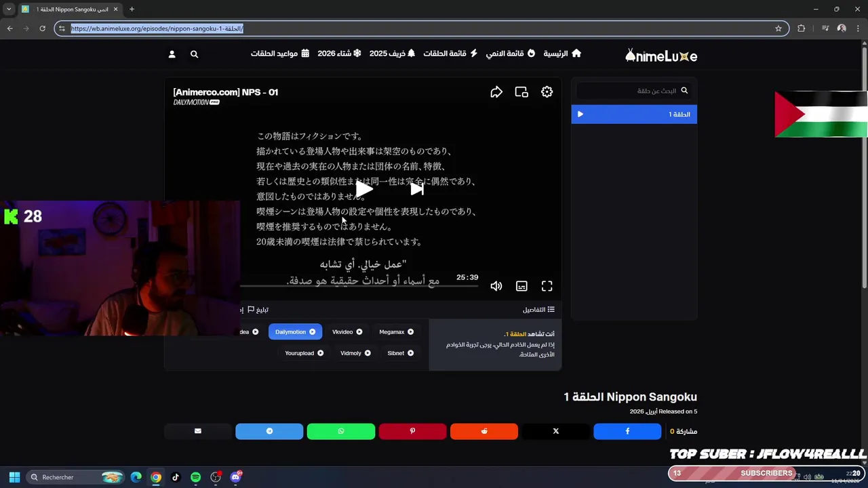Enter fullscreen mode in the video player
This screenshot has height=488, width=868.
click(x=547, y=286)
